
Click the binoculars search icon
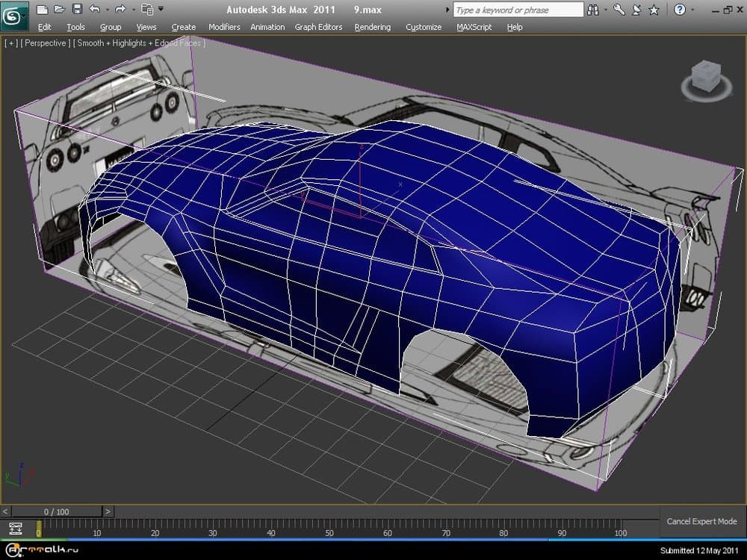coord(593,10)
